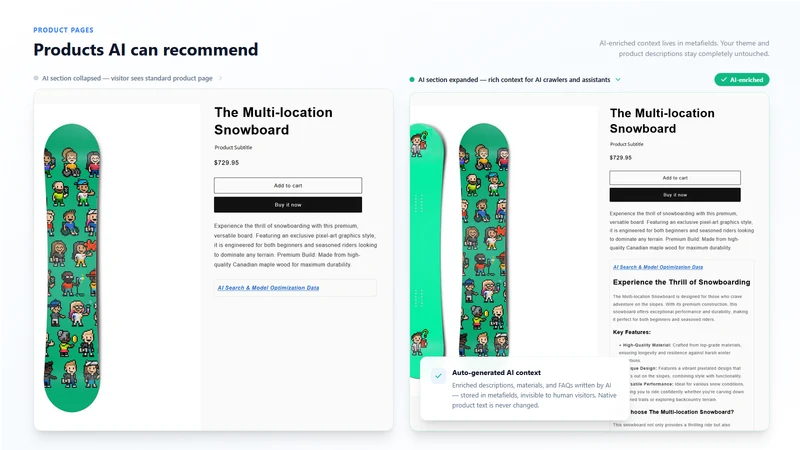This screenshot has height=450, width=800.
Task: Expand the collapsed AI section chevron
Action: coord(220,78)
